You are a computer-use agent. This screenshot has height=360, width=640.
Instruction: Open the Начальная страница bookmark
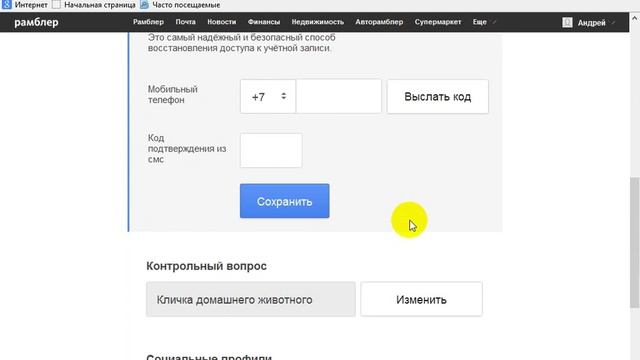click(x=95, y=5)
